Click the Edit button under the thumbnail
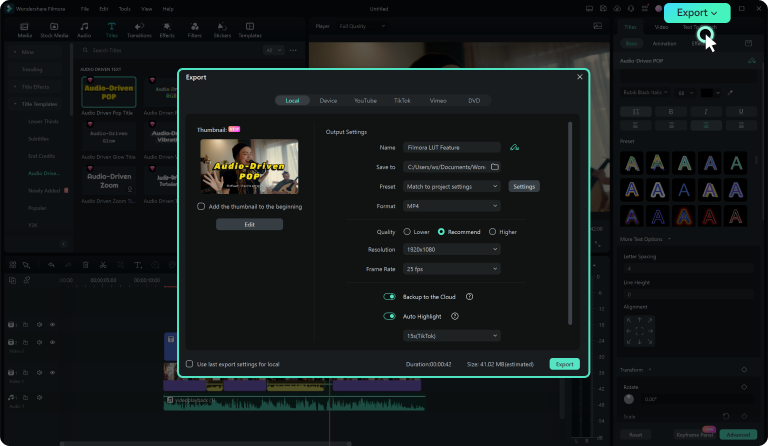This screenshot has width=768, height=446. tap(249, 224)
